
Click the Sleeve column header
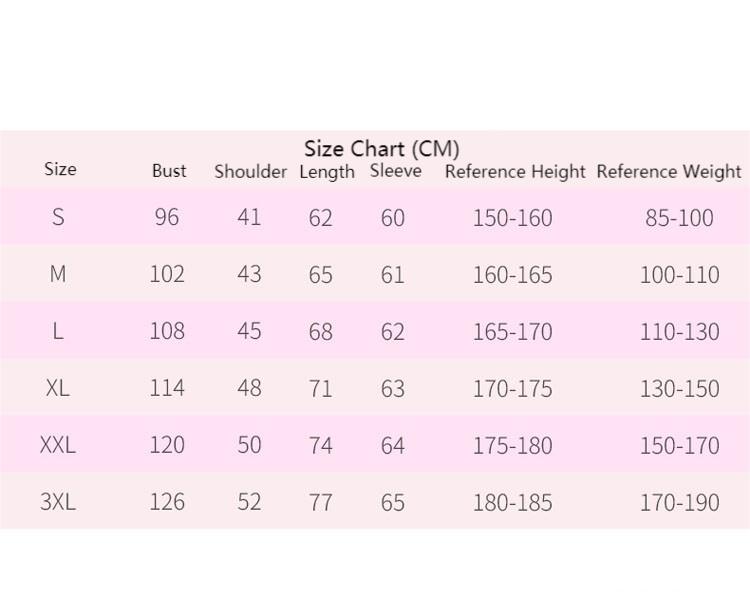coord(396,171)
